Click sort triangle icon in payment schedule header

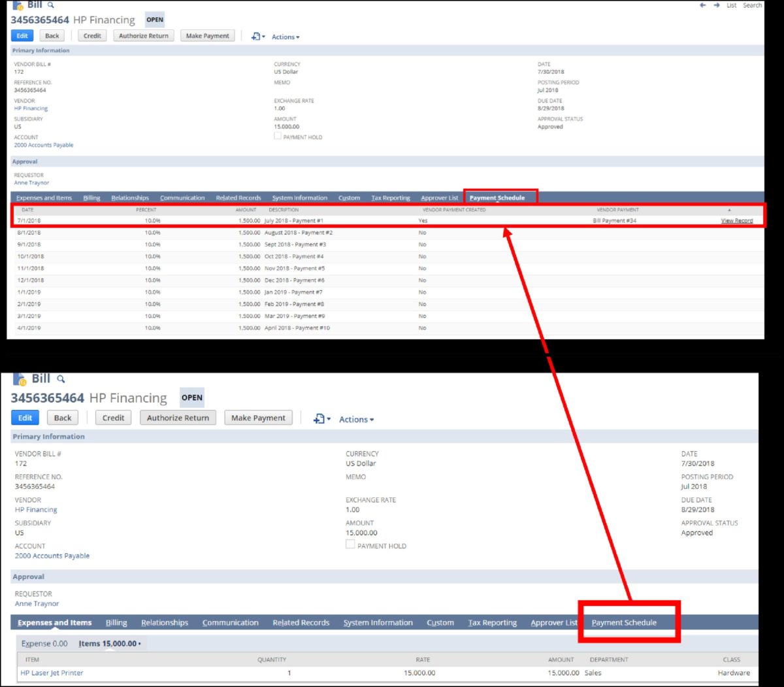click(x=729, y=210)
